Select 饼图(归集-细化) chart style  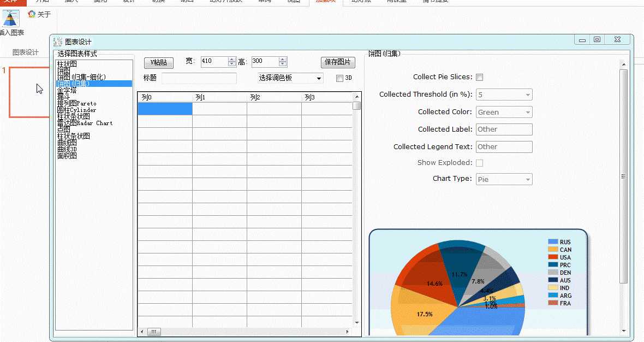pos(81,77)
